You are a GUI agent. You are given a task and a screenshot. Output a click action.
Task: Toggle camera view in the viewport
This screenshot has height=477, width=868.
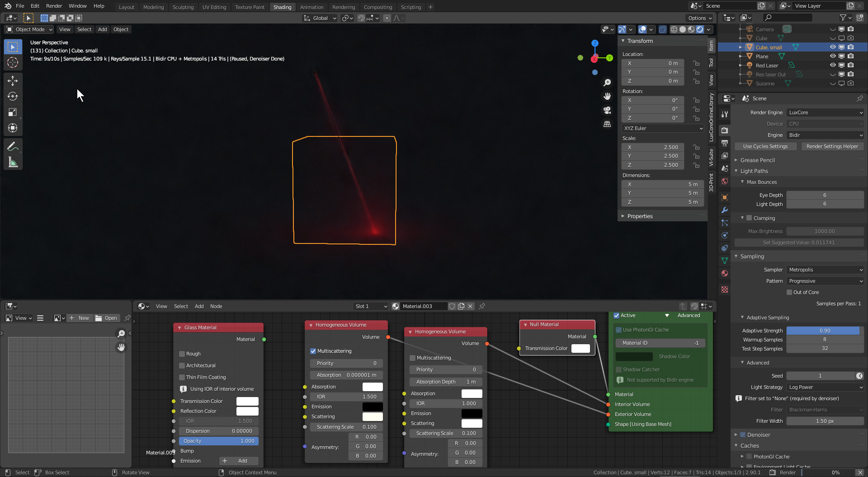pos(607,110)
